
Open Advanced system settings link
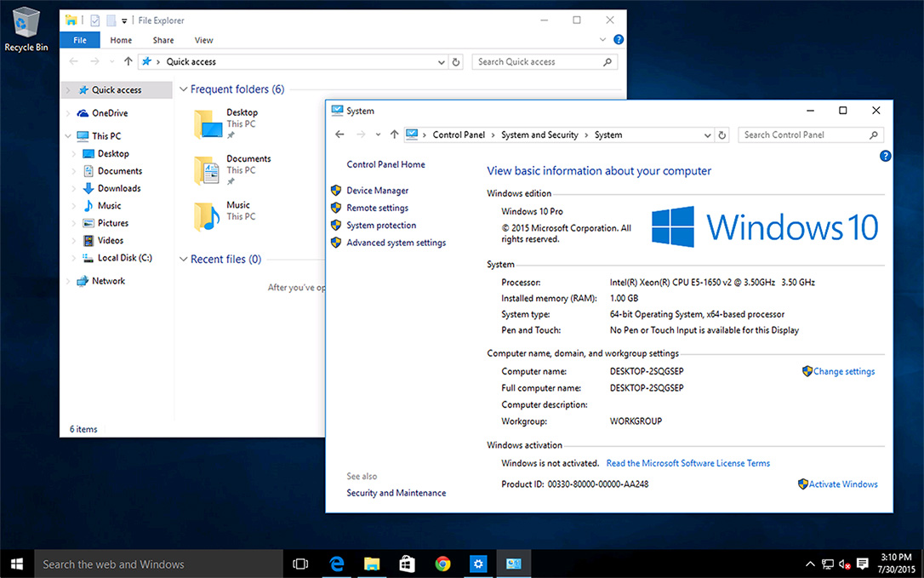click(x=396, y=243)
